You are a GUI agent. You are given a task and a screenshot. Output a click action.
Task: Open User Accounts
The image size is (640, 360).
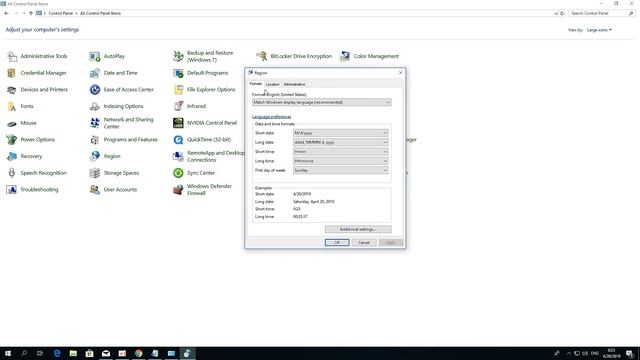tap(113, 190)
